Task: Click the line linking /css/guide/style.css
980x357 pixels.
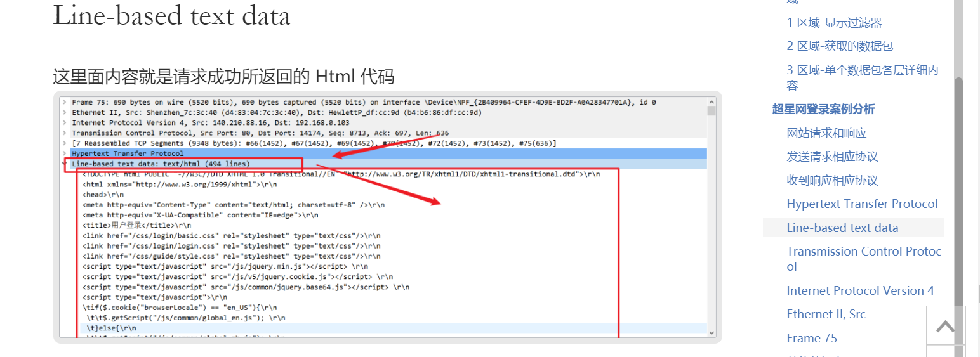Action: [232, 256]
